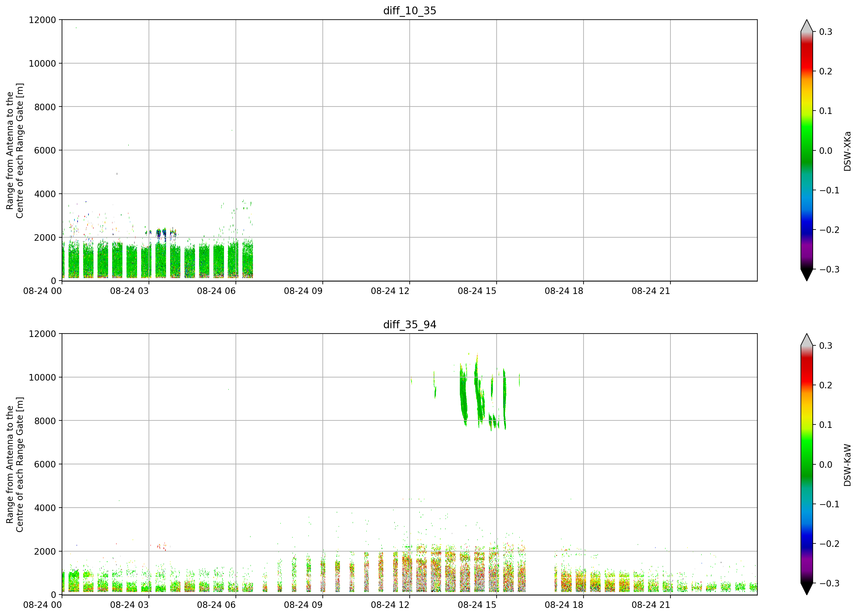Viewport: 858px width, 616px height.
Task: Click the 10000 tick in diff_10_35 plot
Action: click(42, 64)
